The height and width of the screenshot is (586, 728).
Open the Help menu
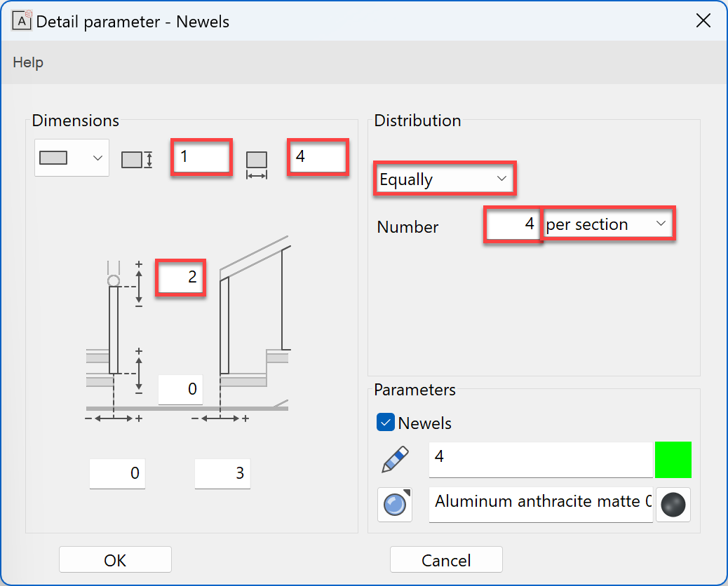[x=27, y=62]
